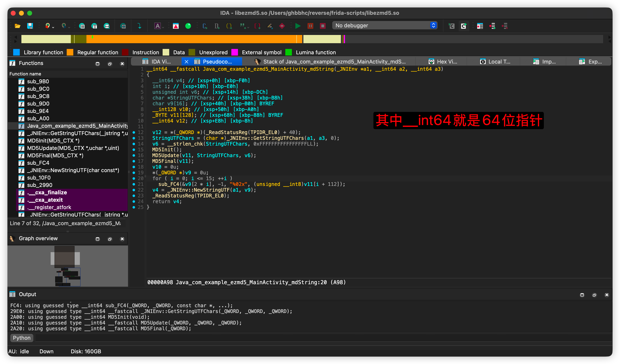Screen dimensions: 620x364
Task: Open dropdown arrow next to first search icon
Action: 53,27
